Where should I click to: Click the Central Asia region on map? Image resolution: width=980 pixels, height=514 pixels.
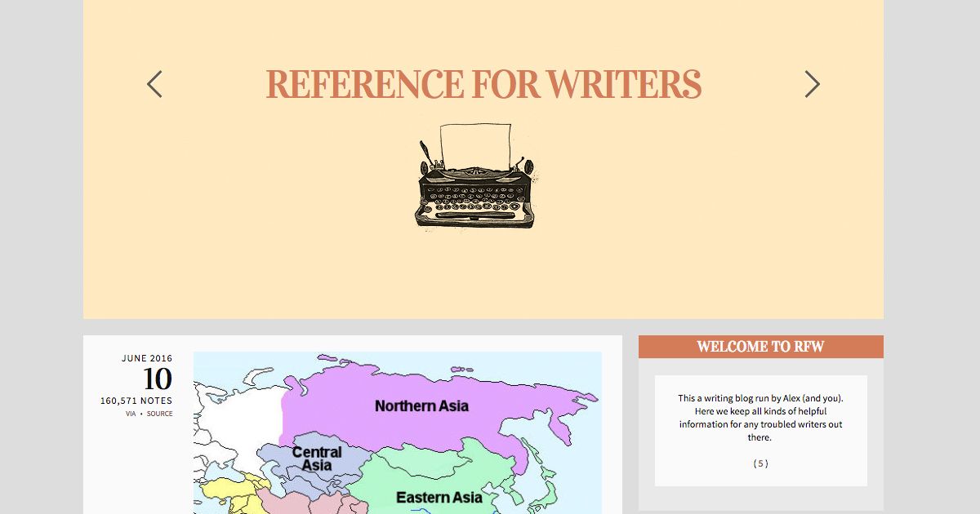click(316, 459)
